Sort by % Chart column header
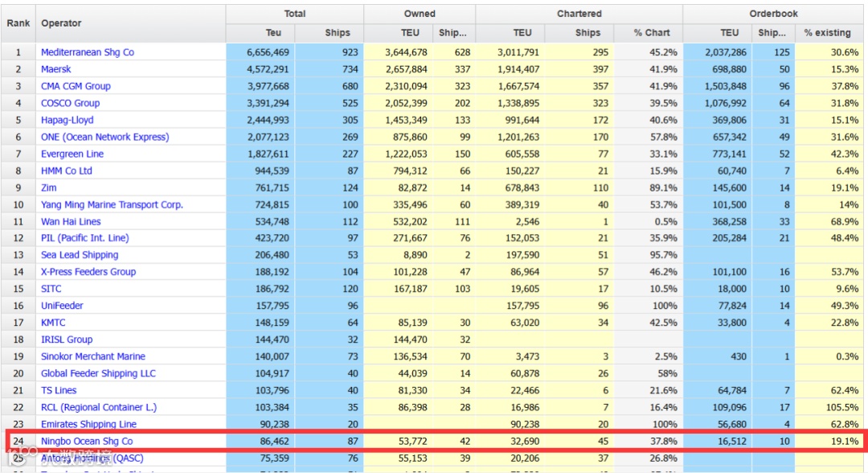The height and width of the screenshot is (473, 868). click(x=649, y=33)
